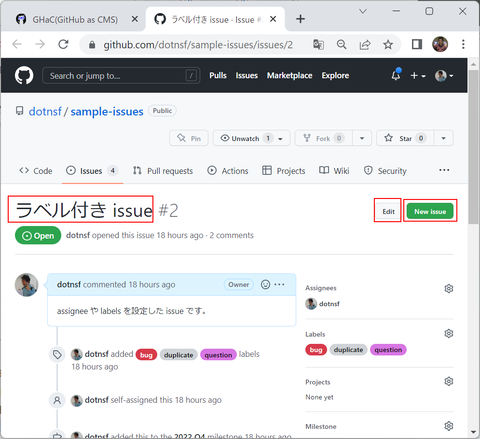480x439 pixels.
Task: Toggle the Chrome side panel icon
Action: click(417, 44)
